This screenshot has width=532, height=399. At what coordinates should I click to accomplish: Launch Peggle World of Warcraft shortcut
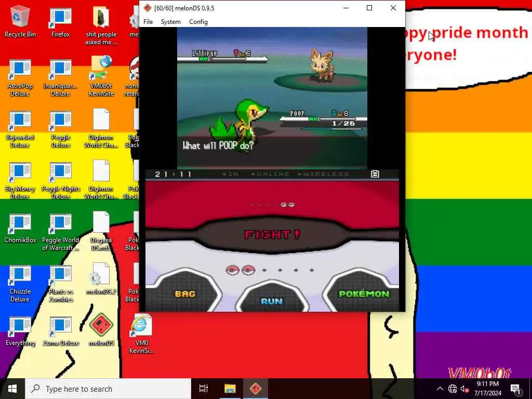click(x=60, y=232)
